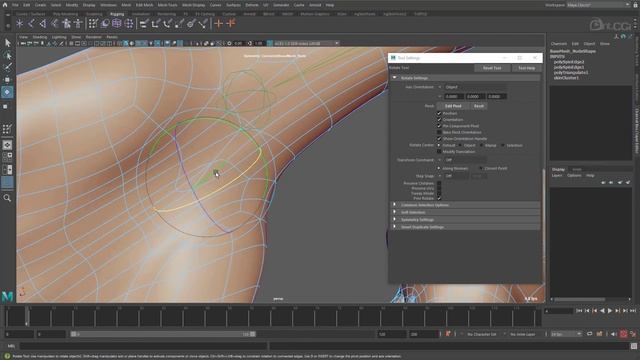The width and height of the screenshot is (640, 360).
Task: Click the Reset Tool button
Action: tap(492, 68)
